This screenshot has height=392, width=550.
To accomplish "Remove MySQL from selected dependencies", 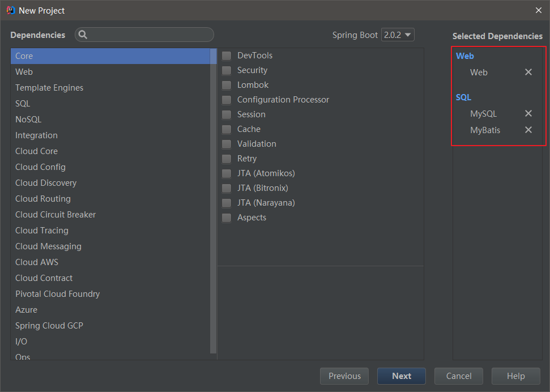I will point(528,113).
